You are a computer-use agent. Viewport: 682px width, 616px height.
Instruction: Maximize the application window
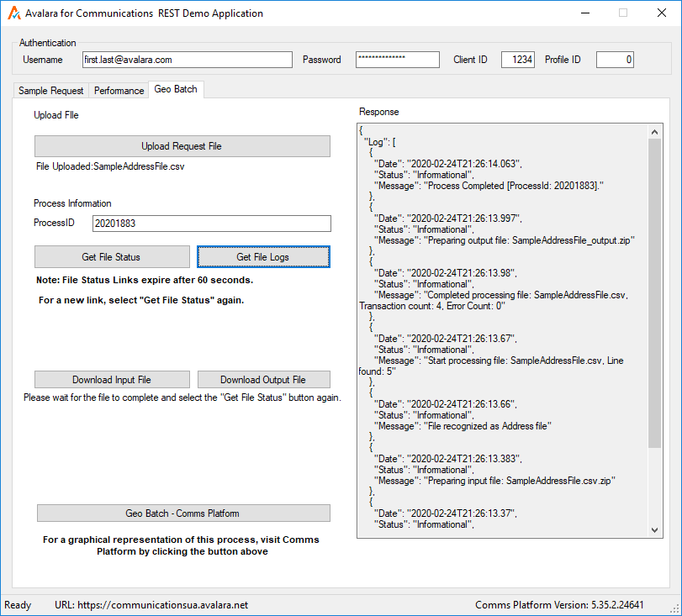(623, 13)
